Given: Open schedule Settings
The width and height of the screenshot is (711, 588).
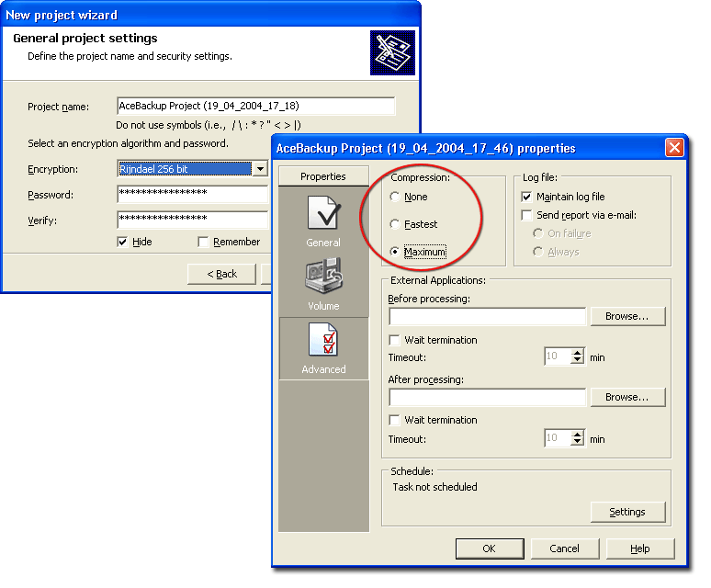Looking at the screenshot, I should 627,512.
